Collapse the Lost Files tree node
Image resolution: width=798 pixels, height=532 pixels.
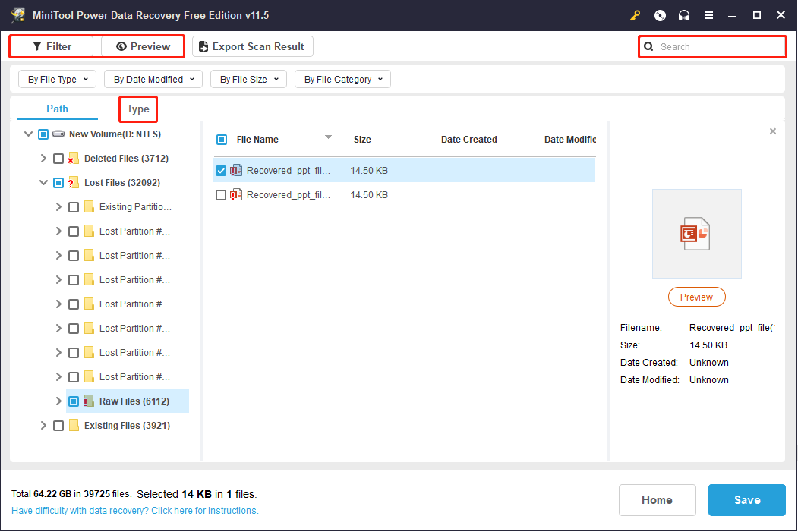point(43,182)
